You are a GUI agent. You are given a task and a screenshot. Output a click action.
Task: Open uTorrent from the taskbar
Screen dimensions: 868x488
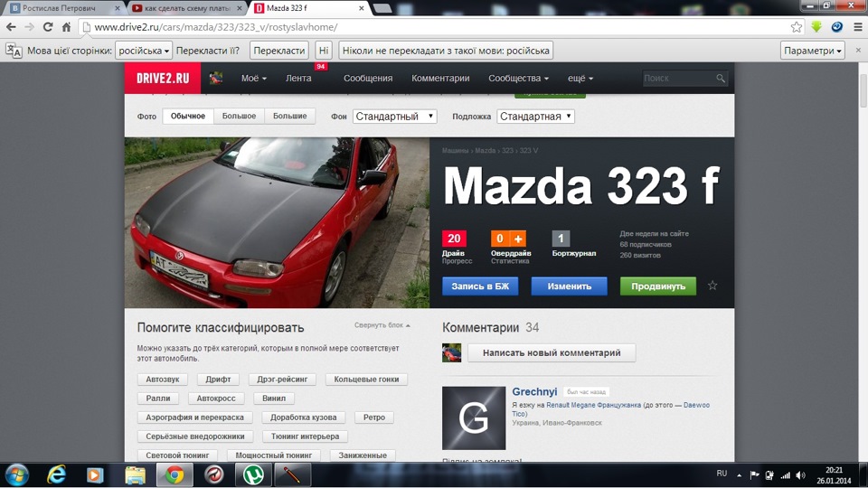tap(253, 474)
